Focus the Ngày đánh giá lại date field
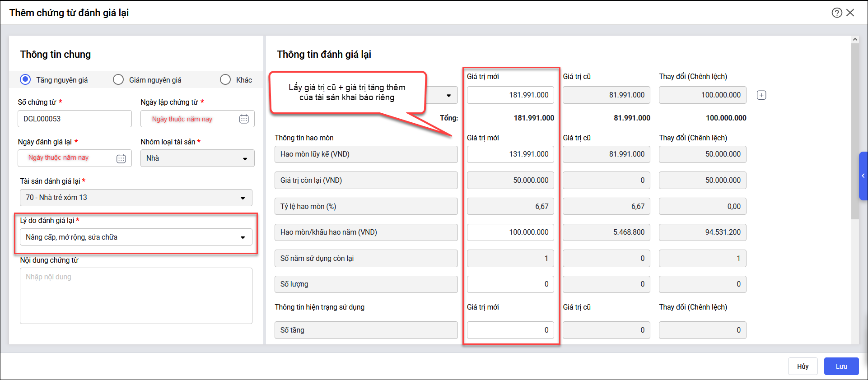The width and height of the screenshot is (868, 380). click(75, 158)
